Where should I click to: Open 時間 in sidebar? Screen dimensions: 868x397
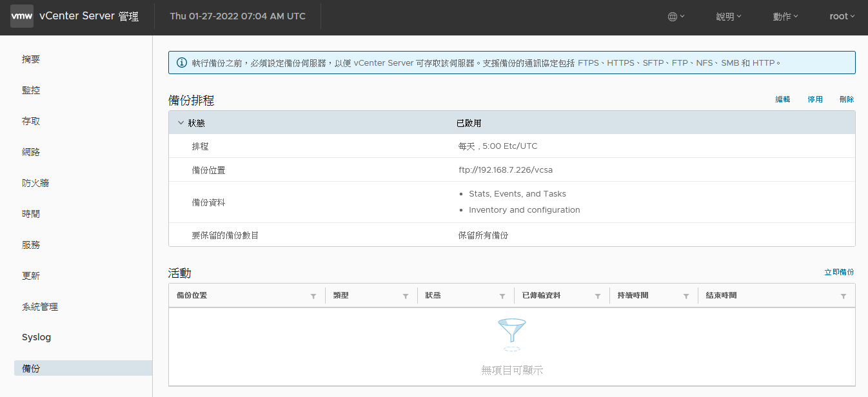(x=31, y=214)
